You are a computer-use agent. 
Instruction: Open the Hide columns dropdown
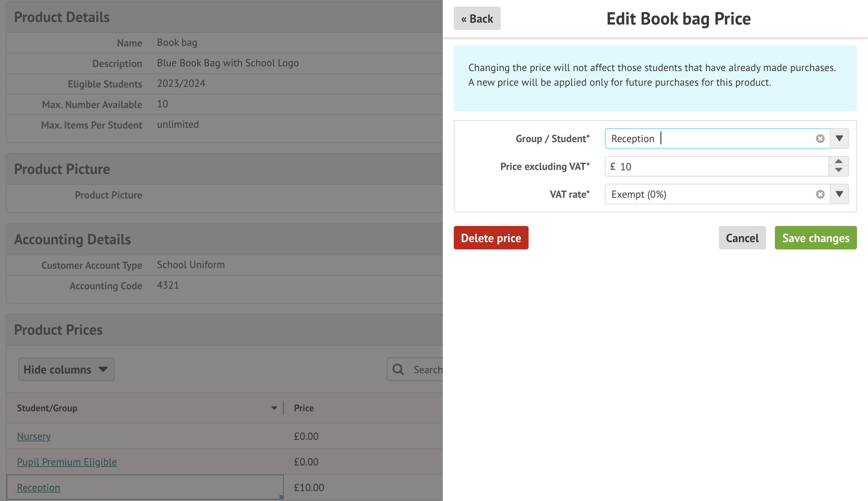coord(66,369)
